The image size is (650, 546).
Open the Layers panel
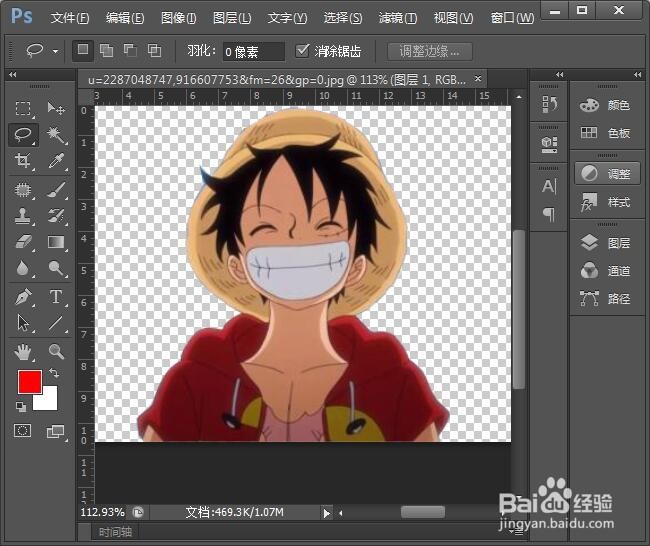605,243
